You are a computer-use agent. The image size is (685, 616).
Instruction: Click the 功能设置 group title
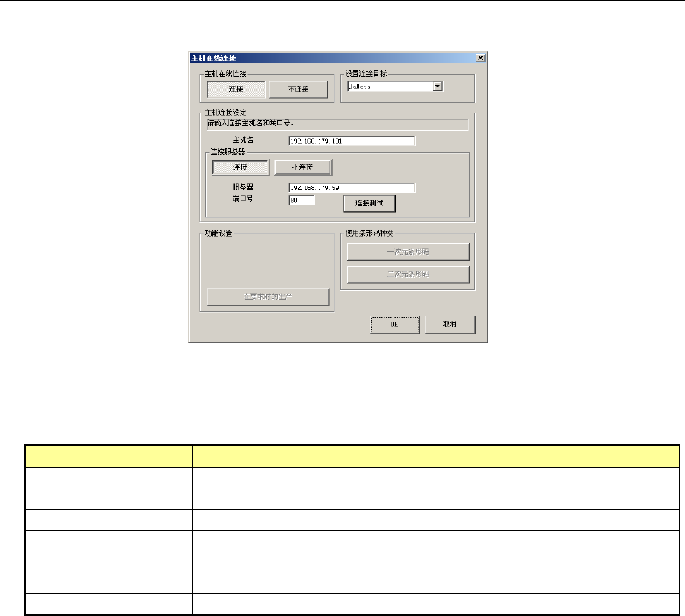tap(218, 233)
